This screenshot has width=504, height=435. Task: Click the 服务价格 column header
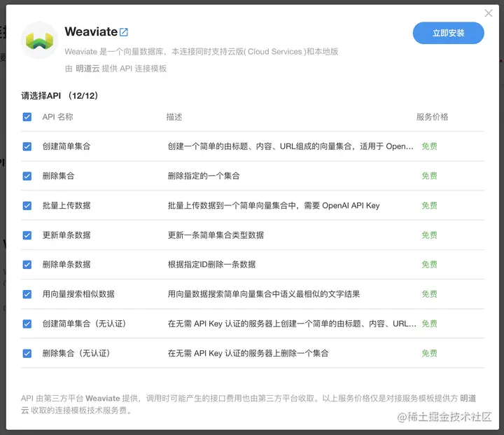[432, 117]
